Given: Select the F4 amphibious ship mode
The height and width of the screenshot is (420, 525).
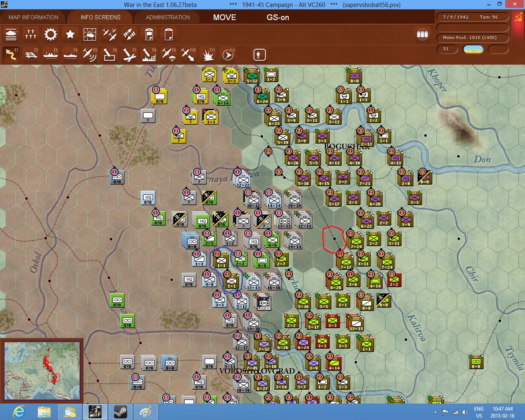Looking at the screenshot, I should [70, 55].
